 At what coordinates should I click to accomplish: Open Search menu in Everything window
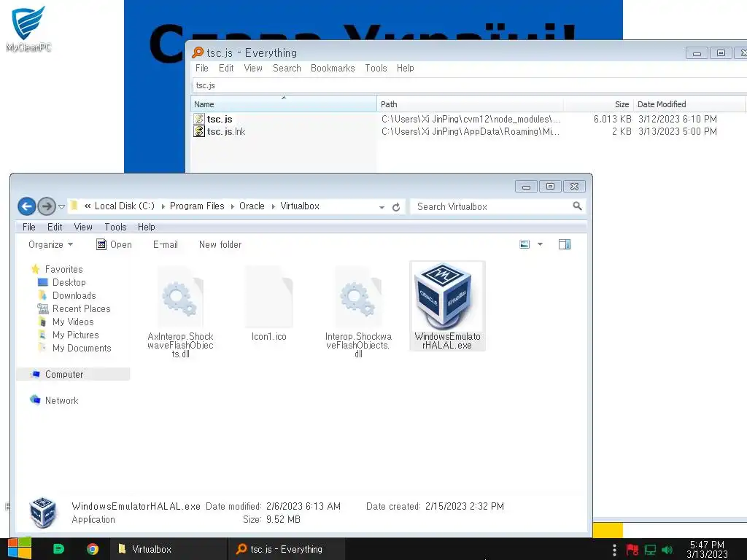[287, 68]
